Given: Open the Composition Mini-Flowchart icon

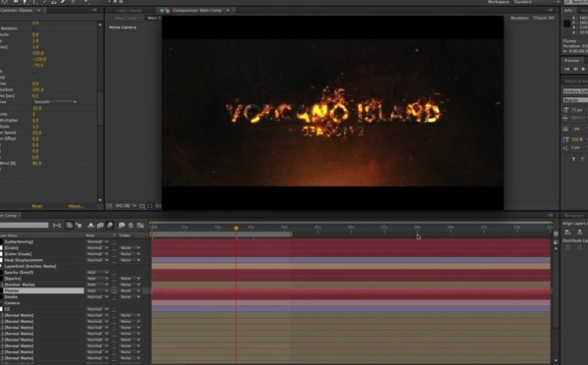Looking at the screenshot, I should pos(57,226).
